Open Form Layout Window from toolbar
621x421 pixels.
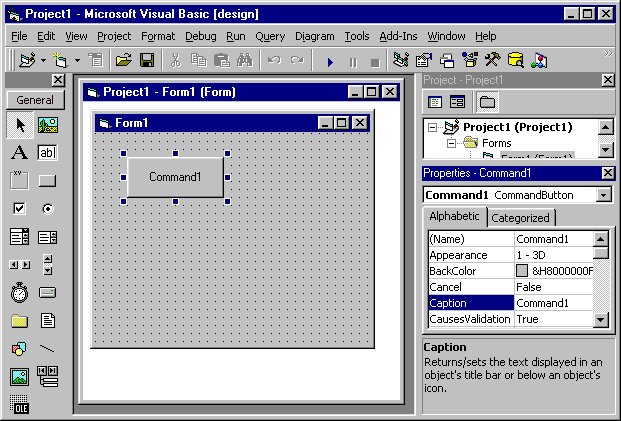tap(447, 61)
